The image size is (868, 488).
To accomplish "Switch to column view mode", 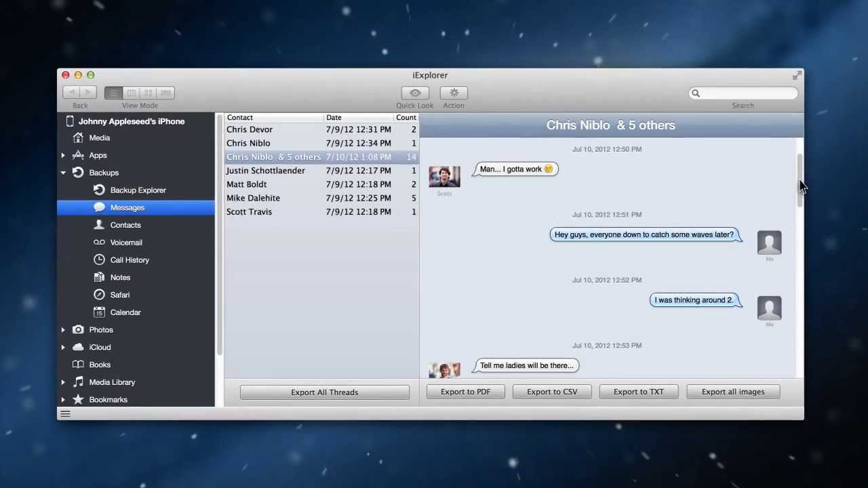I will (132, 93).
